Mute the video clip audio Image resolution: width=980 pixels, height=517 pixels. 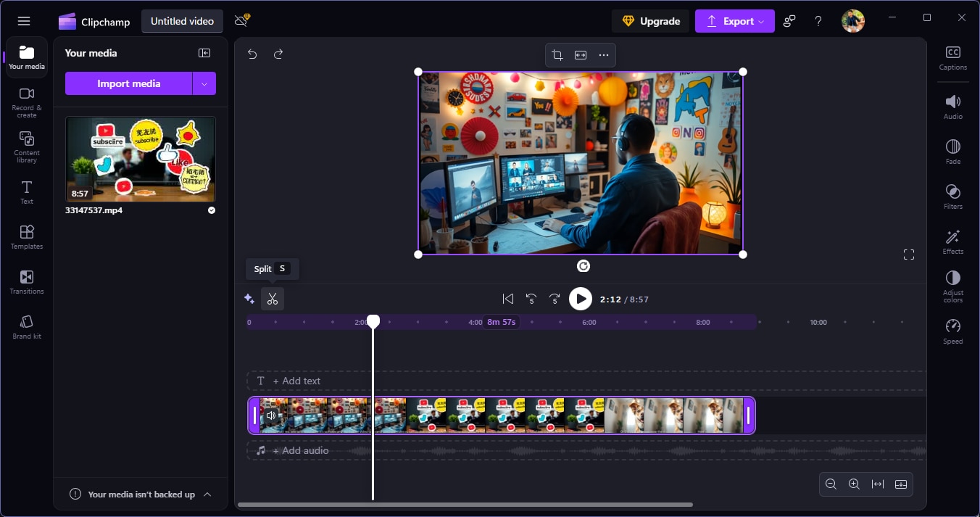click(271, 415)
